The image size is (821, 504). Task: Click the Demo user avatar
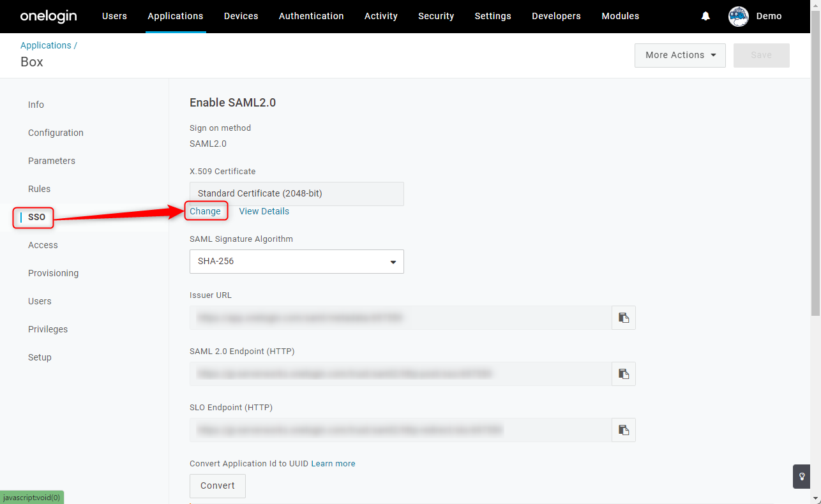click(739, 17)
